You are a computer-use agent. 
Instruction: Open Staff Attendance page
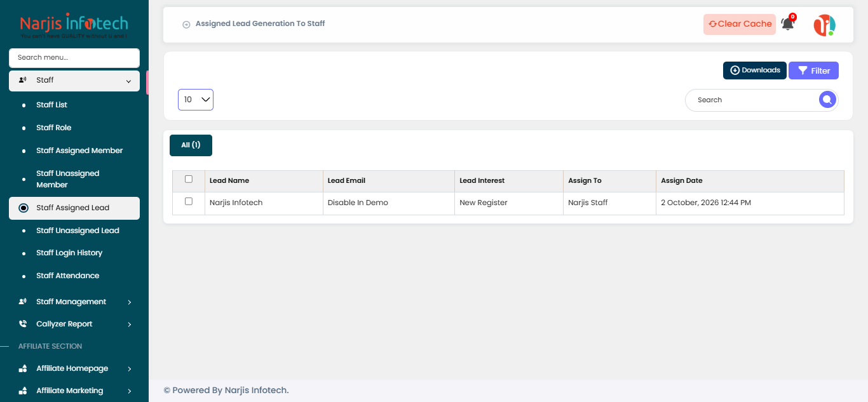(x=67, y=276)
